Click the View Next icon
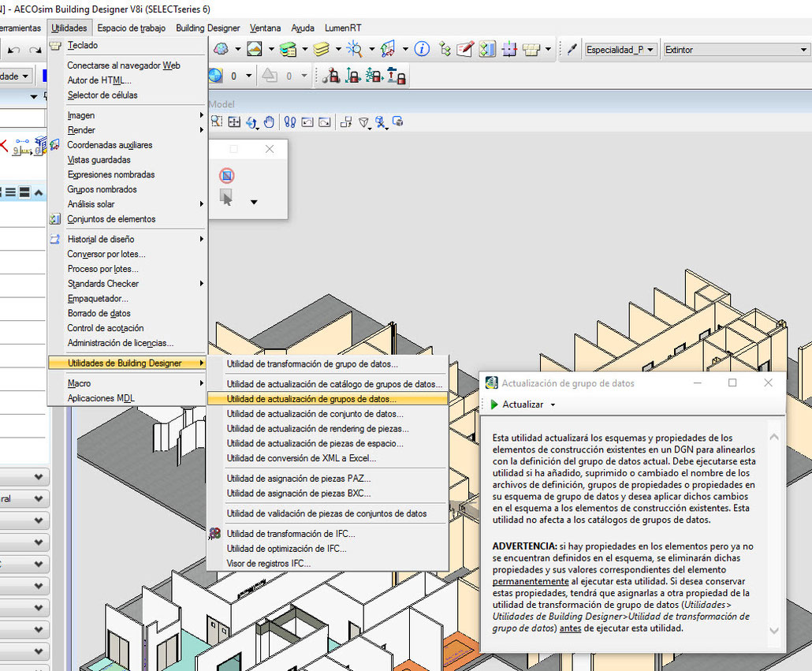The height and width of the screenshot is (671, 812). [x=325, y=121]
